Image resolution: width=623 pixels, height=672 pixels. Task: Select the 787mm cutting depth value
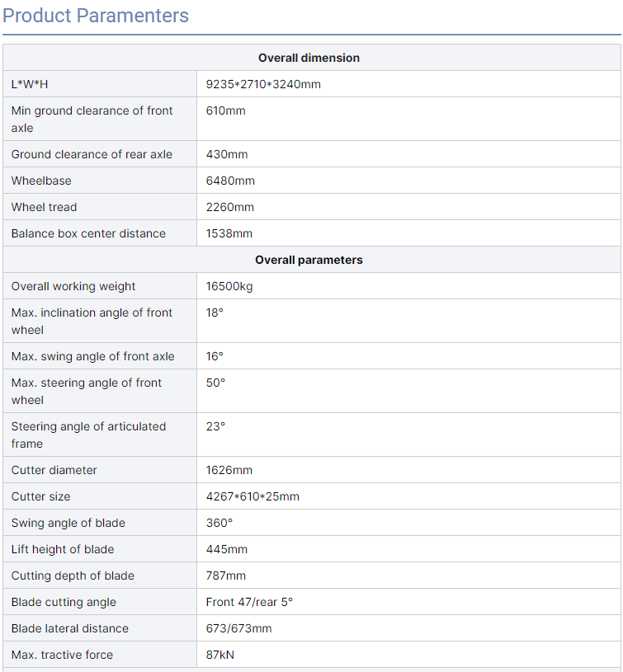tap(226, 576)
